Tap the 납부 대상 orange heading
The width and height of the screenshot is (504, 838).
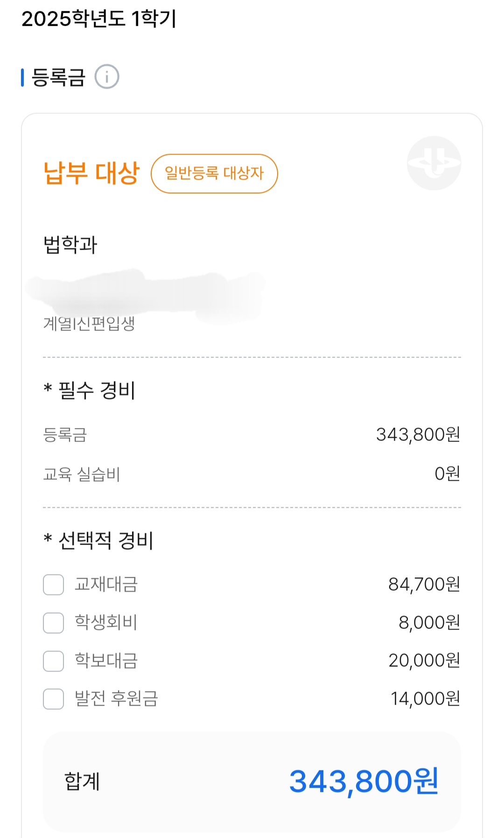[x=91, y=173]
